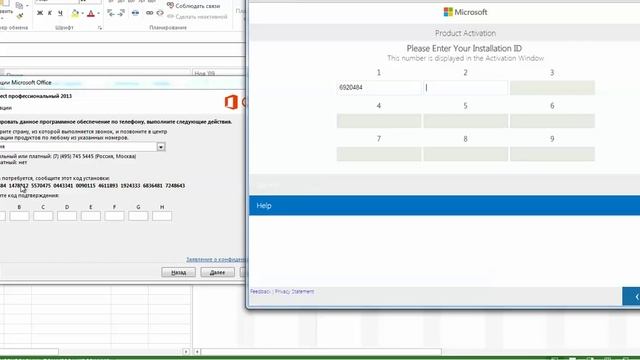The width and height of the screenshot is (640, 360).
Task: Click the Далее button in activation wizard
Action: [x=218, y=272]
